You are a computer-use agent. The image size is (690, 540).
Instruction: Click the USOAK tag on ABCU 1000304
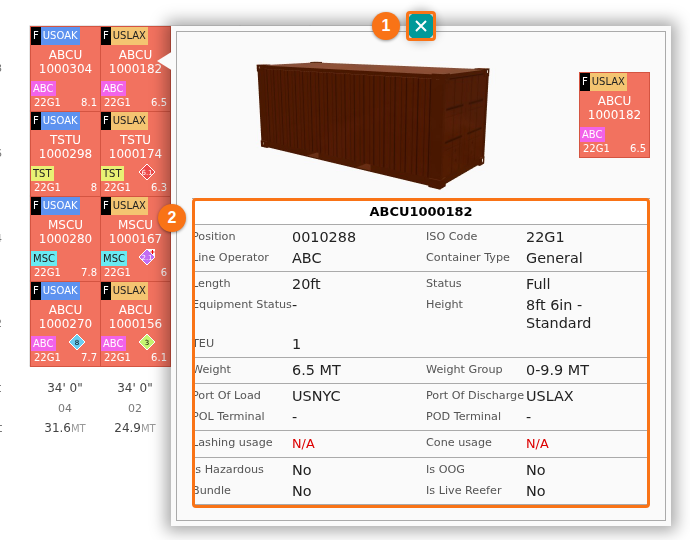coord(60,35)
